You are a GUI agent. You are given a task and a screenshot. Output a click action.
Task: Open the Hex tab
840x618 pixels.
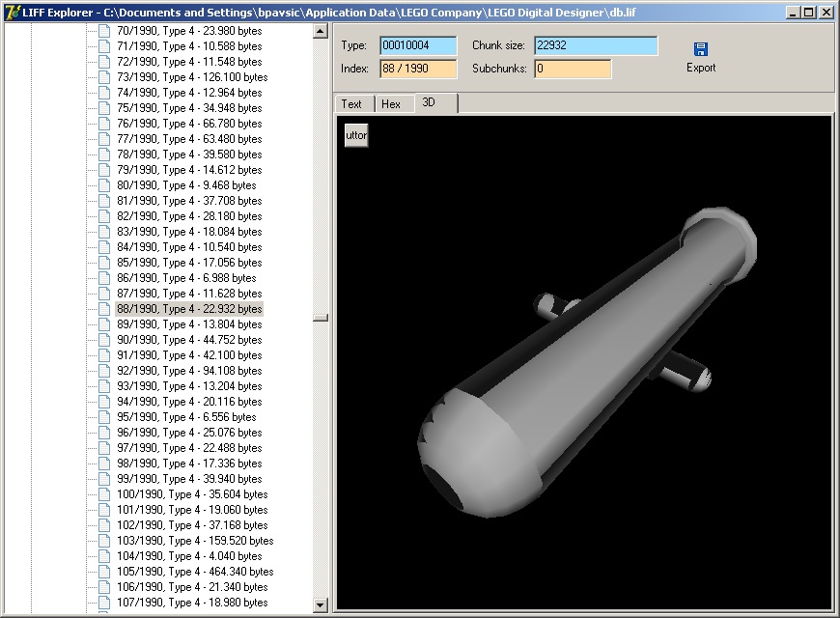(391, 104)
